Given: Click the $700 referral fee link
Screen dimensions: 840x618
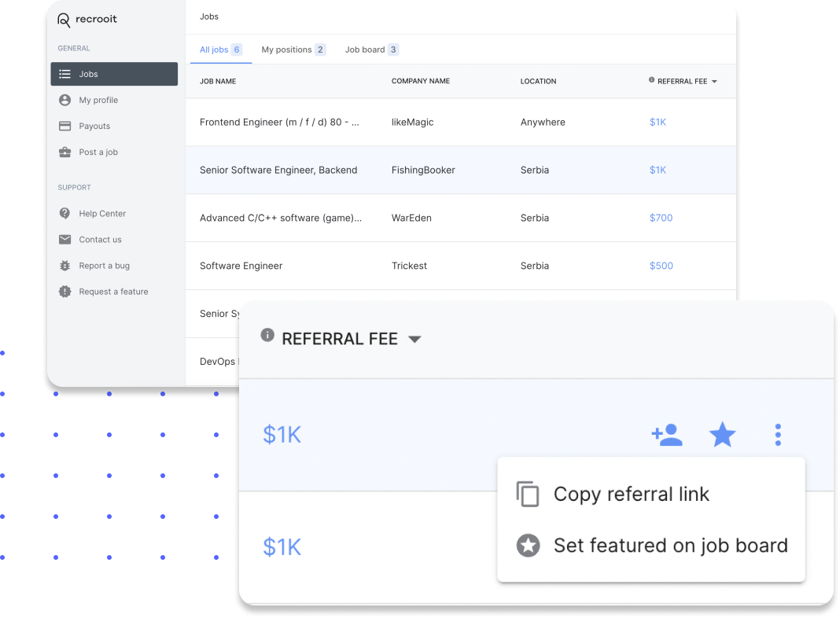Looking at the screenshot, I should coord(661,218).
